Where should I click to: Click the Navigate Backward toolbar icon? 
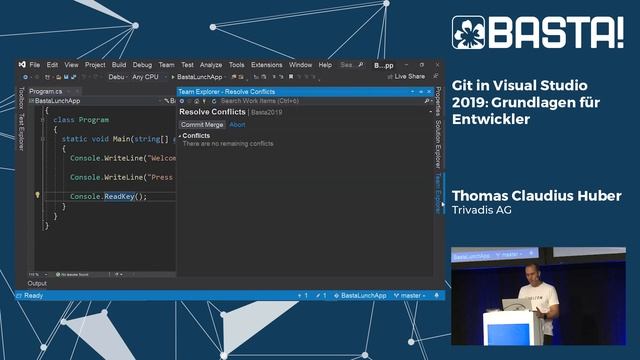point(25,77)
